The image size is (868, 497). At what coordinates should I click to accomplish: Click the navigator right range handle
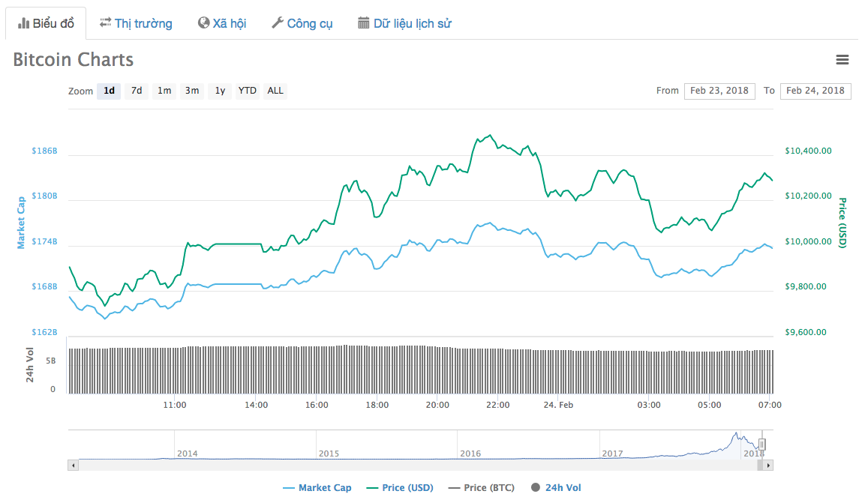tap(761, 445)
